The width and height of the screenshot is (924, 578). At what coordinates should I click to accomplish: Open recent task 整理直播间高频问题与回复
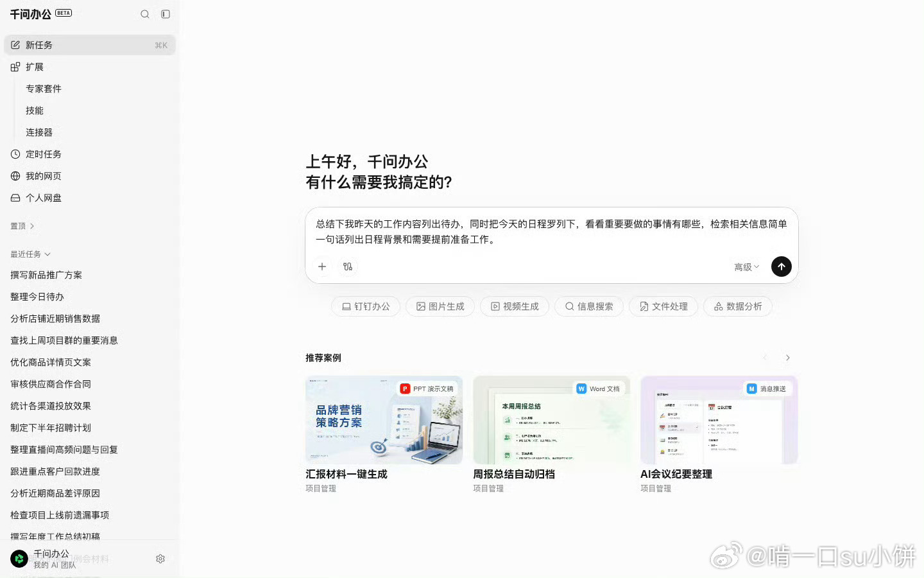tap(64, 450)
